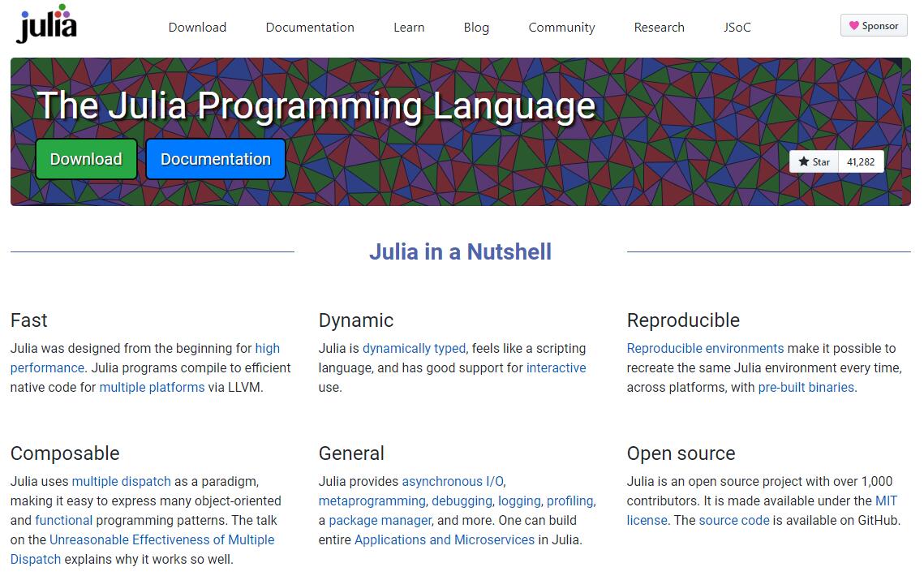This screenshot has height=580, width=924.
Task: Follow the 'multiple dispatch' link
Action: click(121, 482)
